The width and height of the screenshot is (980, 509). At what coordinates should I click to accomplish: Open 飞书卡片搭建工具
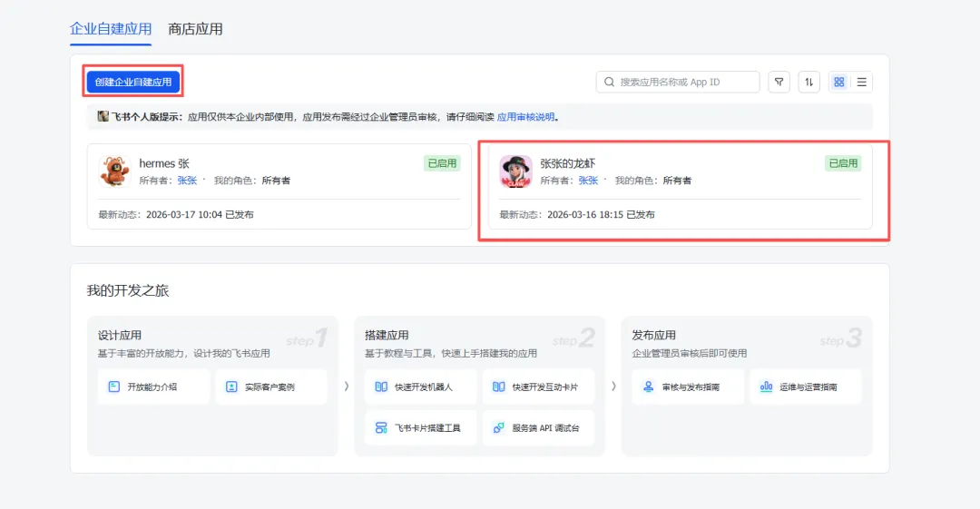421,427
